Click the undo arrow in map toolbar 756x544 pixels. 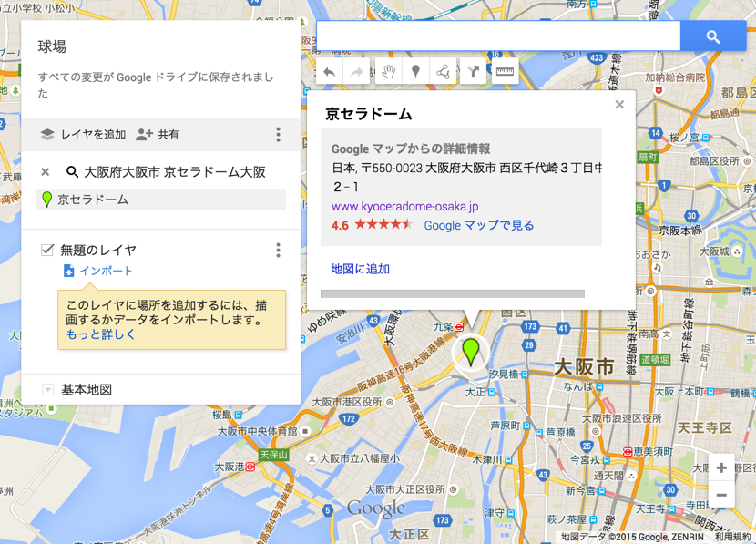[x=330, y=72]
